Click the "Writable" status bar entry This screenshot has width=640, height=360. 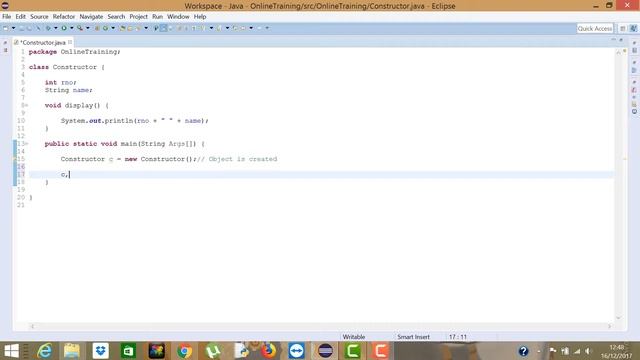pos(354,337)
